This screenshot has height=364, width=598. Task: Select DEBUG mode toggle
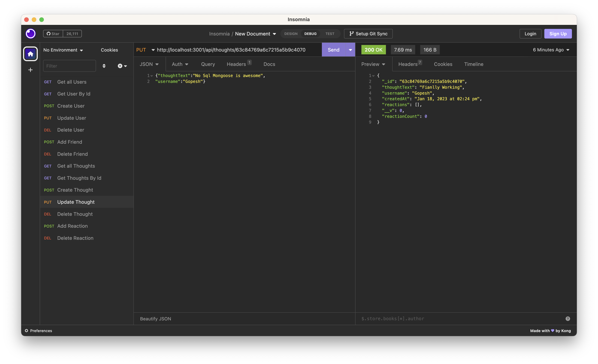point(310,34)
